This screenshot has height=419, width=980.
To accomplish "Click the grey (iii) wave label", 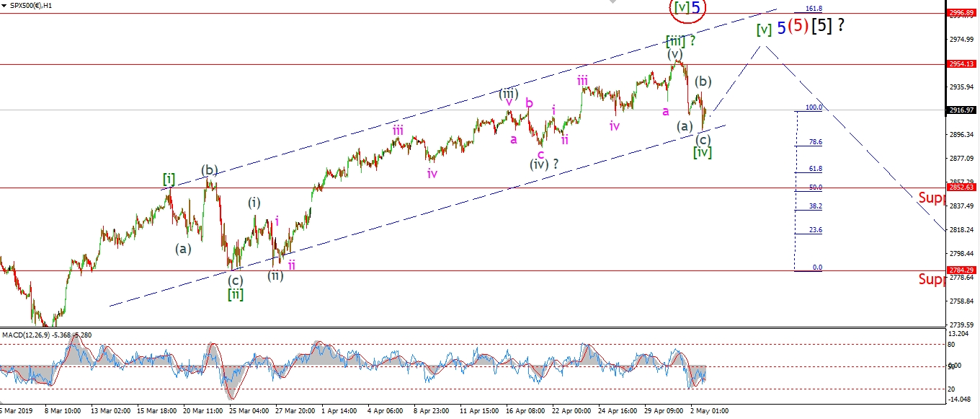I will (509, 94).
